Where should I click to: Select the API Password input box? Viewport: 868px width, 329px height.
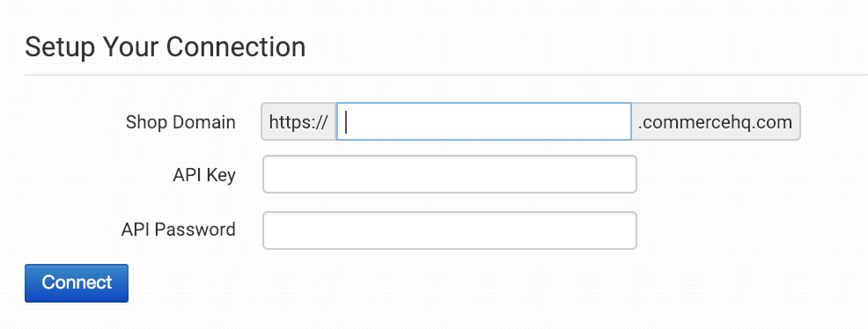tap(450, 230)
